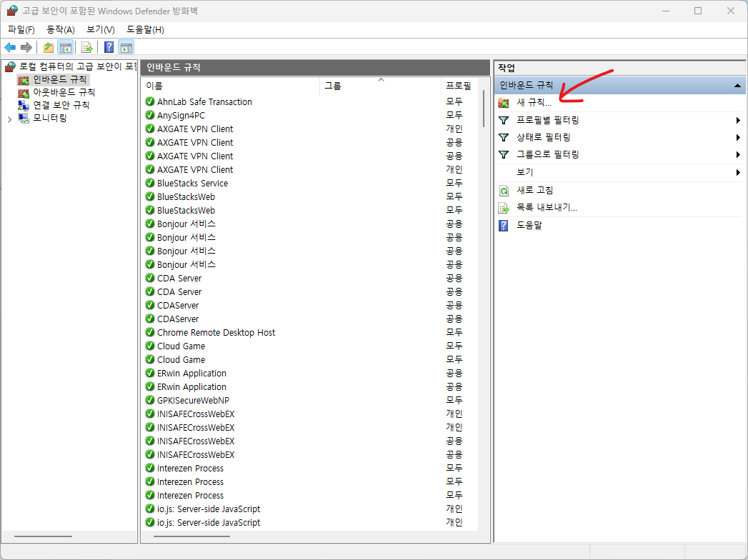
Task: Click the 아웃바운드 규칙 tree icon
Action: click(24, 92)
